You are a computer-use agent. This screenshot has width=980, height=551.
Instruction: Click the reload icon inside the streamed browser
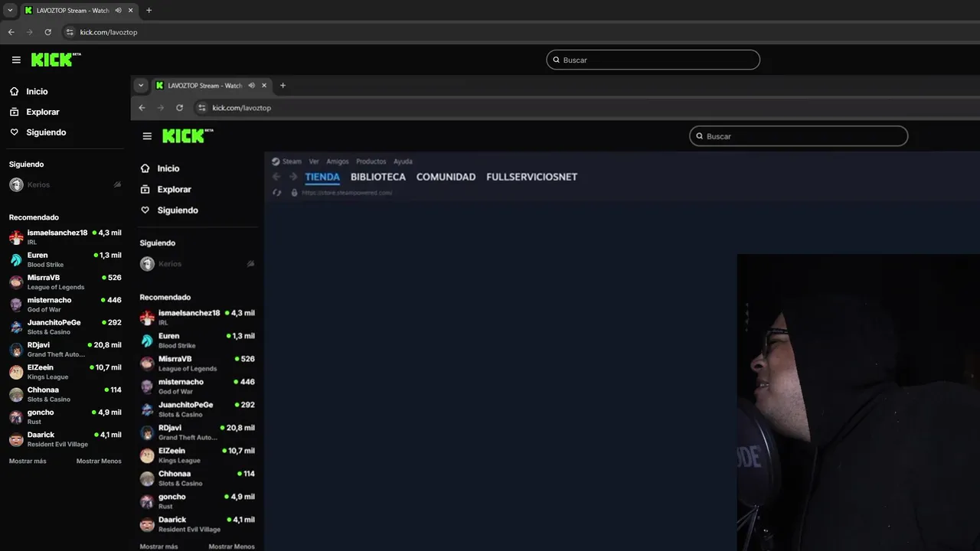179,108
